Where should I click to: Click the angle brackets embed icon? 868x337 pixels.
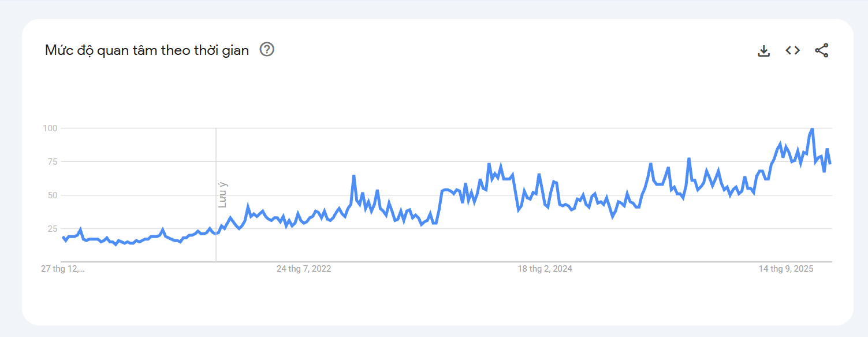(x=792, y=50)
